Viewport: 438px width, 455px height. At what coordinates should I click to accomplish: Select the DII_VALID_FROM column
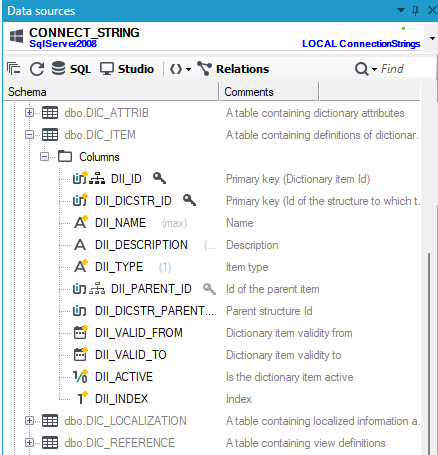pos(139,333)
